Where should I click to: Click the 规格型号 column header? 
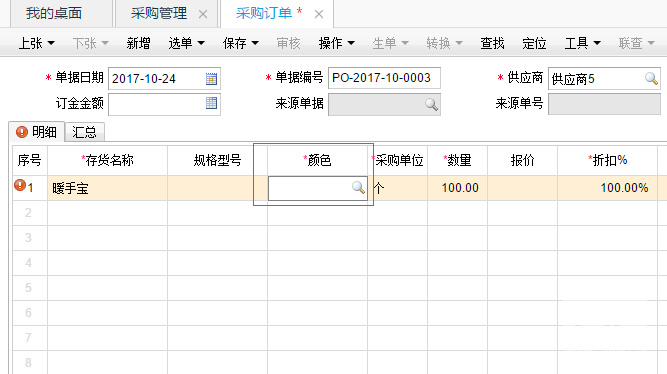click(217, 160)
